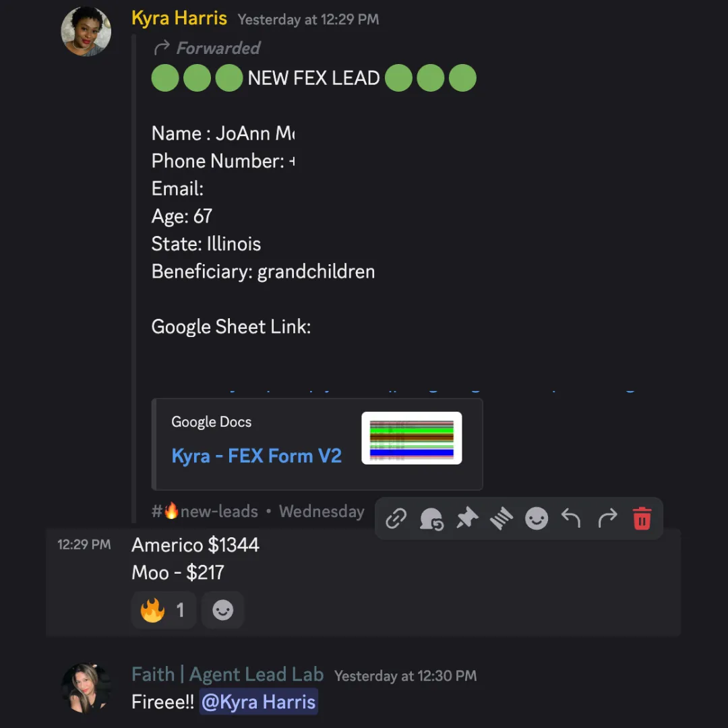Open the Google Docs spreadsheet thumbnail

[411, 438]
